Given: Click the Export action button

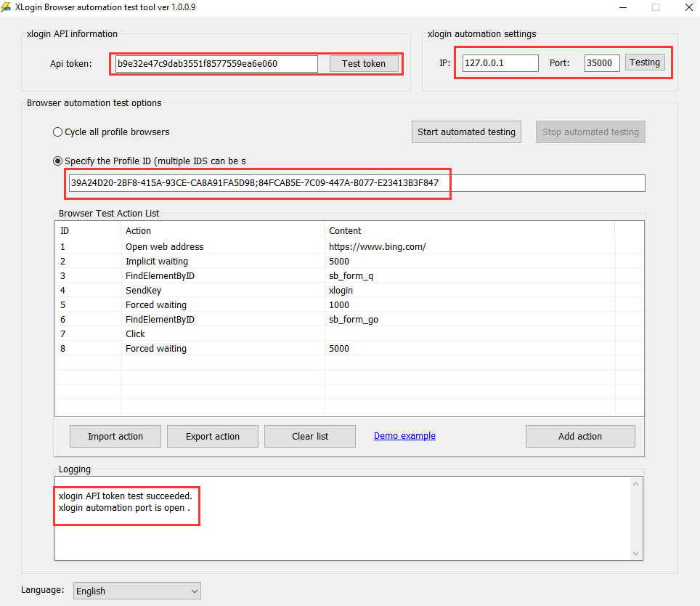Looking at the screenshot, I should [213, 436].
